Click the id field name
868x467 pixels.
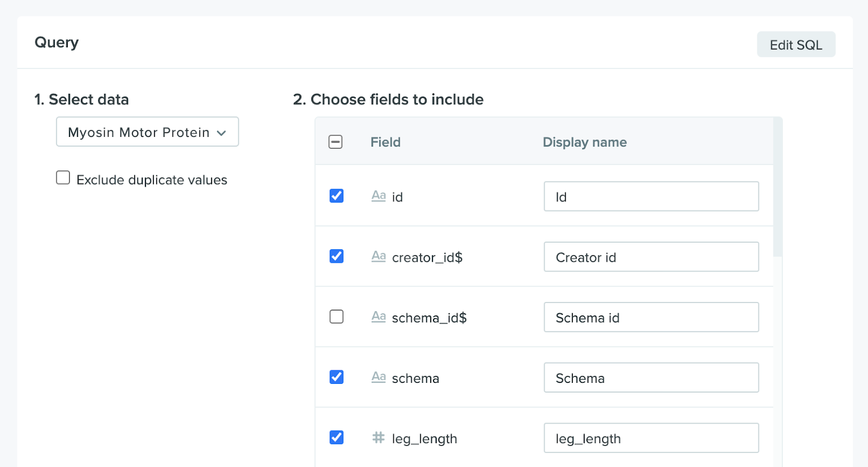point(398,197)
